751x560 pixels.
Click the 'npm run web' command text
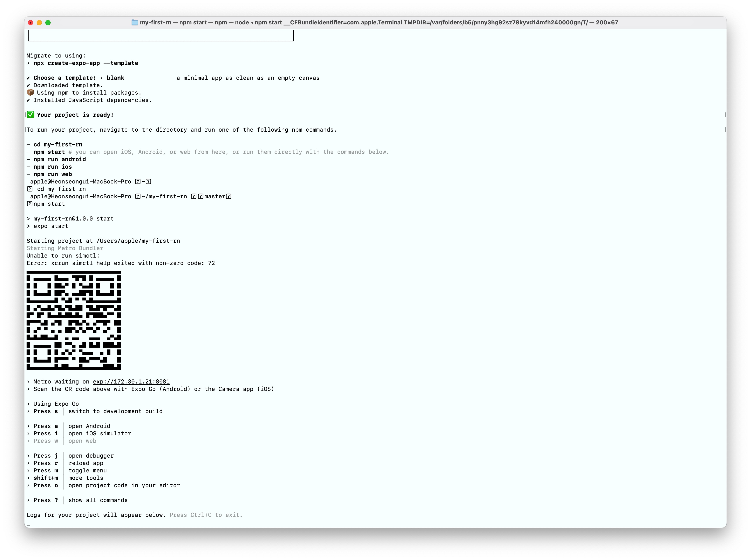pos(53,174)
